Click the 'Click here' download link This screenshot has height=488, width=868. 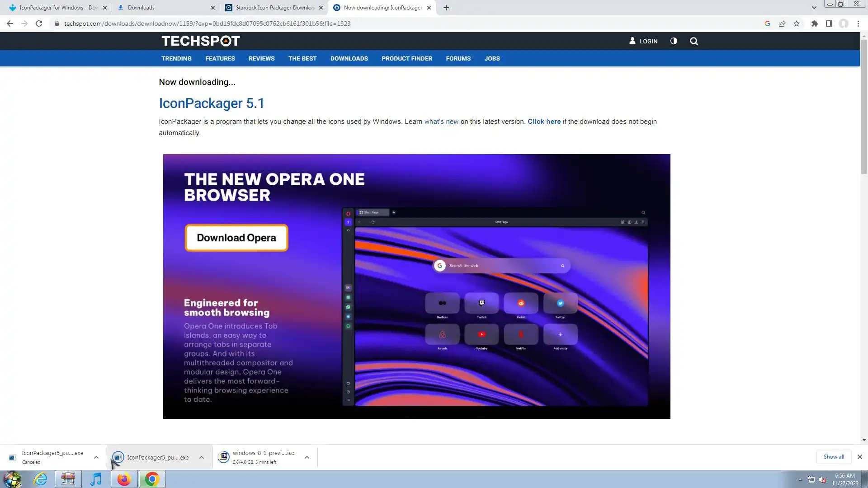pos(544,122)
